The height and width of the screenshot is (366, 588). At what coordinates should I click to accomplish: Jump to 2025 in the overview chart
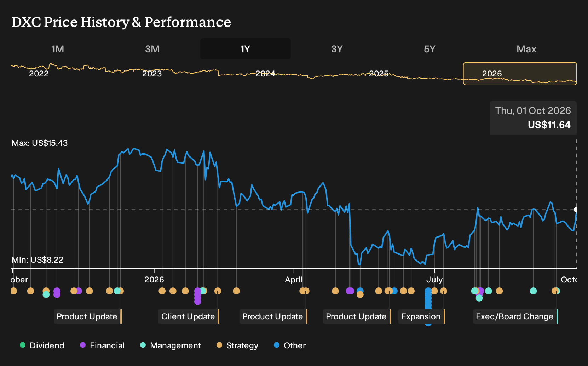[x=379, y=74]
